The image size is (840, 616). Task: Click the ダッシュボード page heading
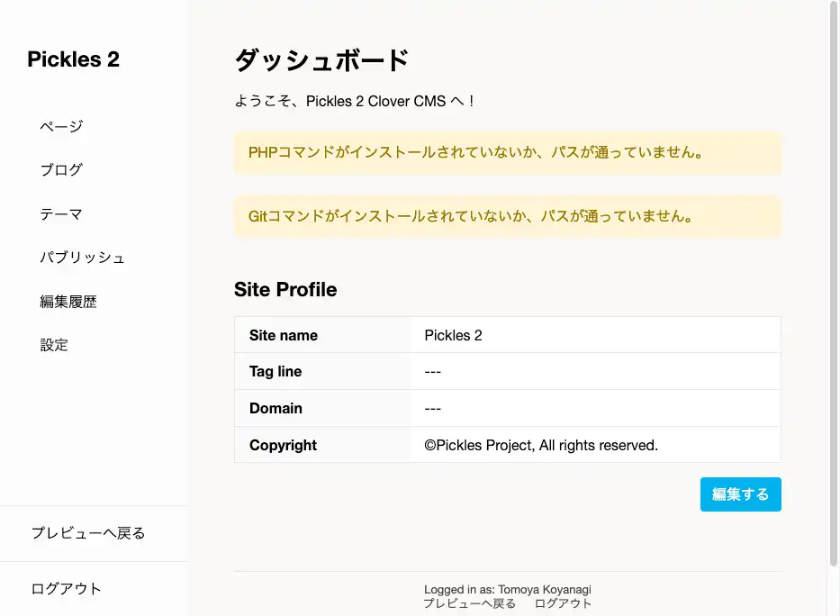(x=321, y=60)
